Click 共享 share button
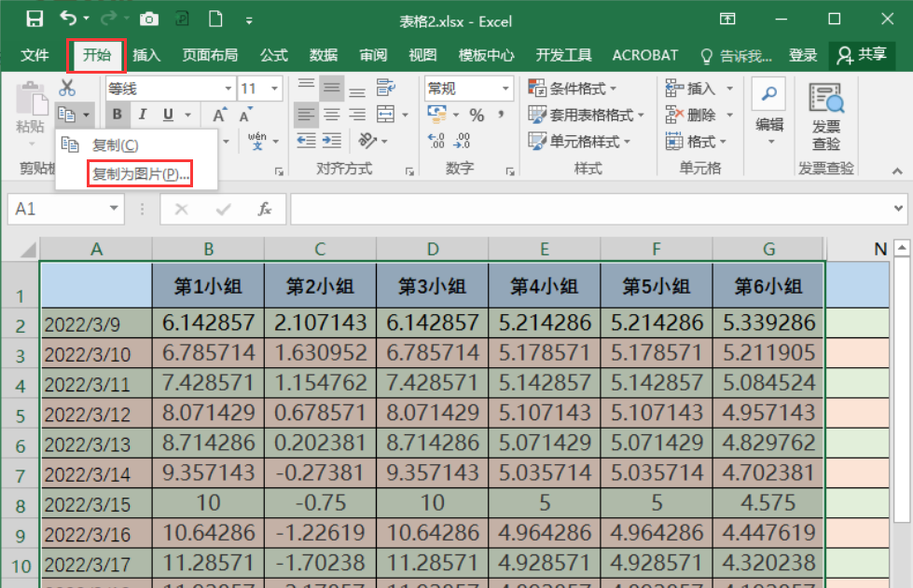 (x=862, y=55)
